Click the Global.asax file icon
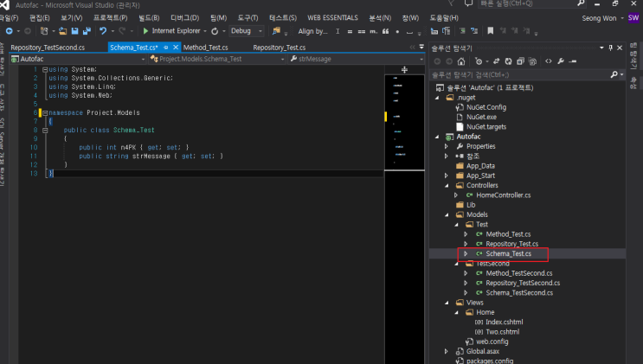Viewport: 643px width, 364px height. point(460,351)
